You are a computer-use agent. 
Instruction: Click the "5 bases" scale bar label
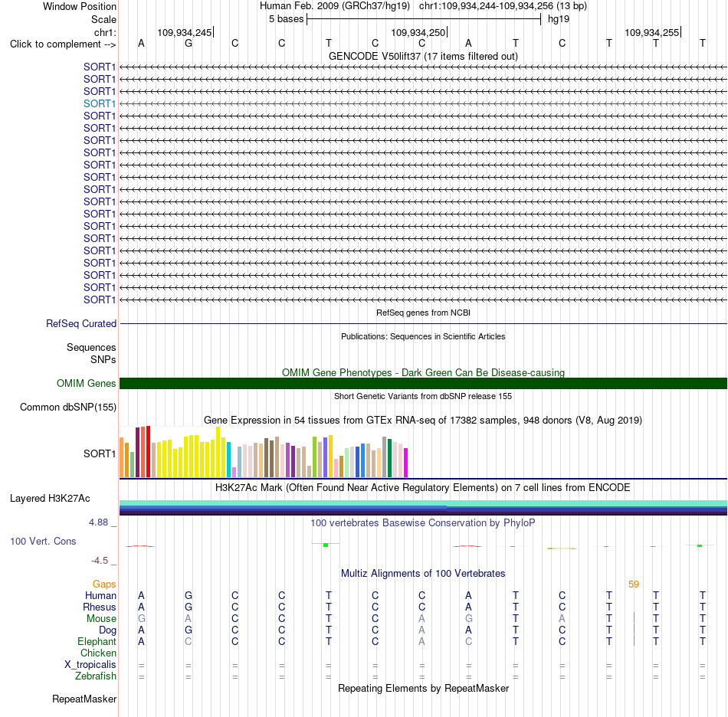click(x=286, y=19)
